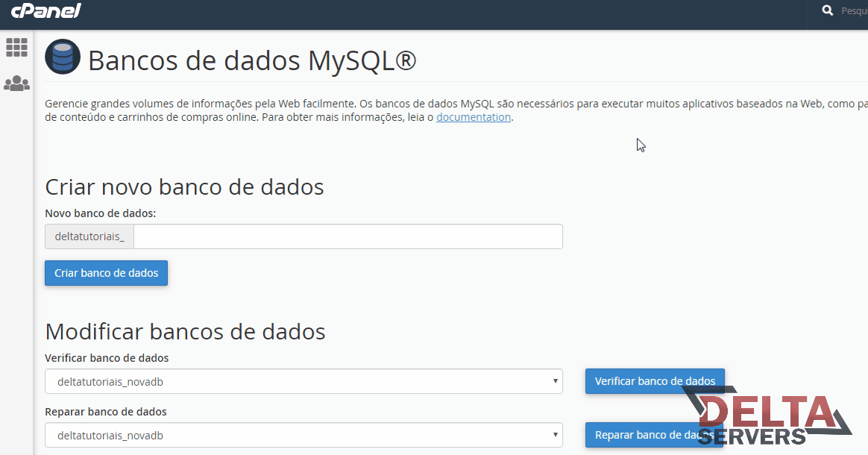Screen dimensions: 868x455
Task: Click the search magnifier icon
Action: [x=827, y=10]
